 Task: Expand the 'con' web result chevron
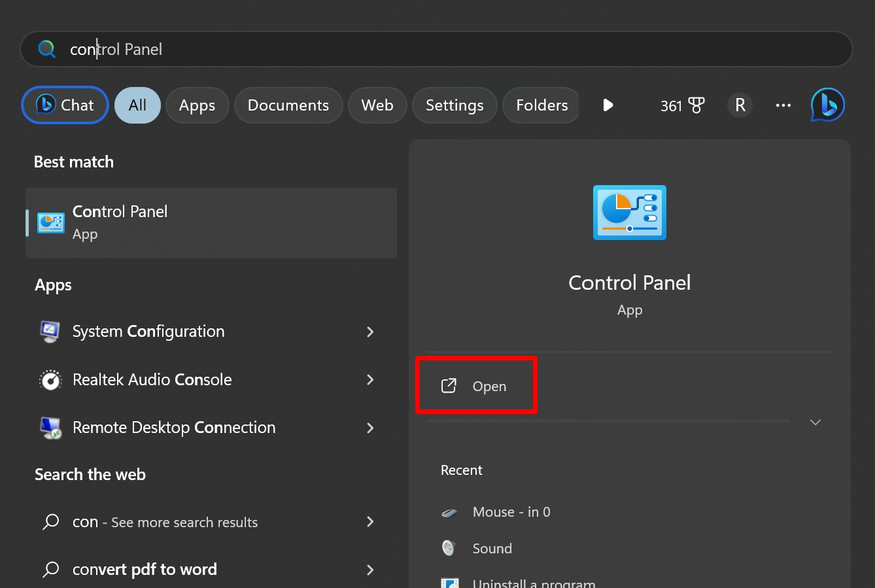point(370,521)
